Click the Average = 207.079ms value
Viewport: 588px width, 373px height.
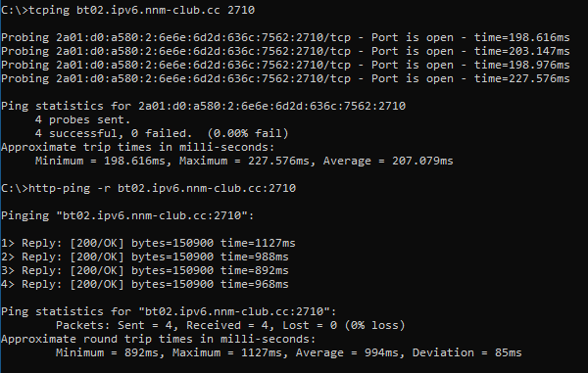[x=388, y=161]
